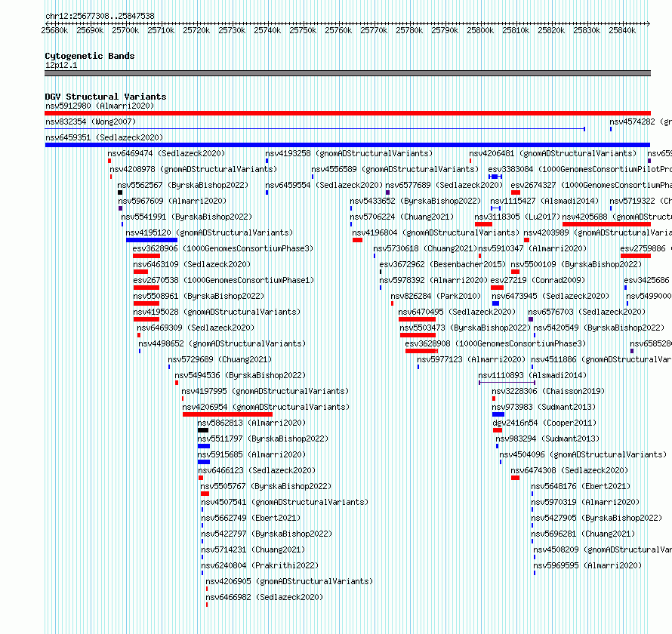The width and height of the screenshot is (672, 634).
Task: Click the blue nsv4195120 variant bar
Action: 152,240
